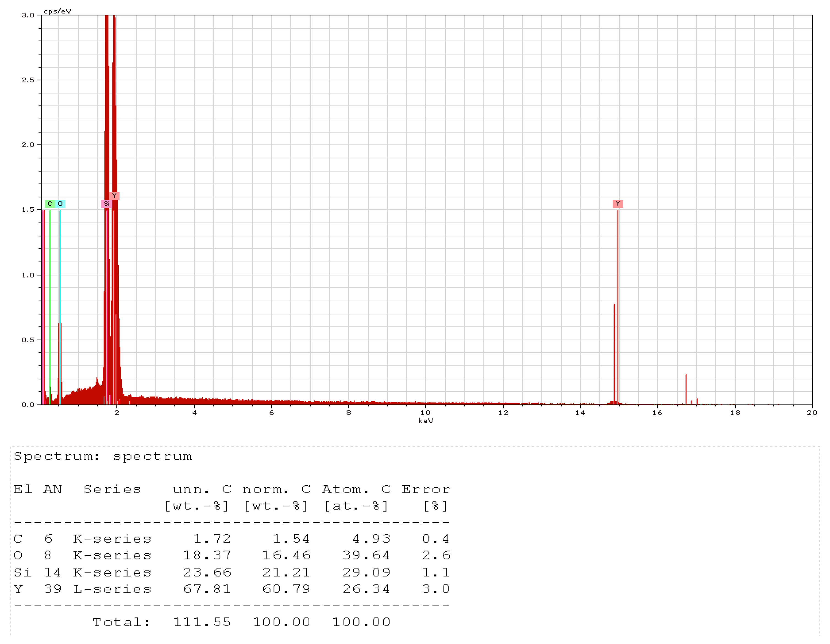Click the Y label near 2 keV

[114, 196]
